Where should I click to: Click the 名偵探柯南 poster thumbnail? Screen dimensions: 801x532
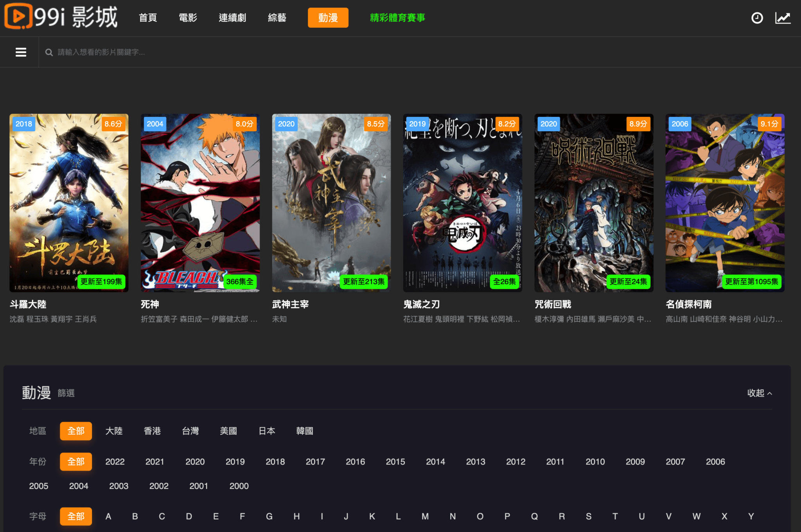pyautogui.click(x=725, y=202)
